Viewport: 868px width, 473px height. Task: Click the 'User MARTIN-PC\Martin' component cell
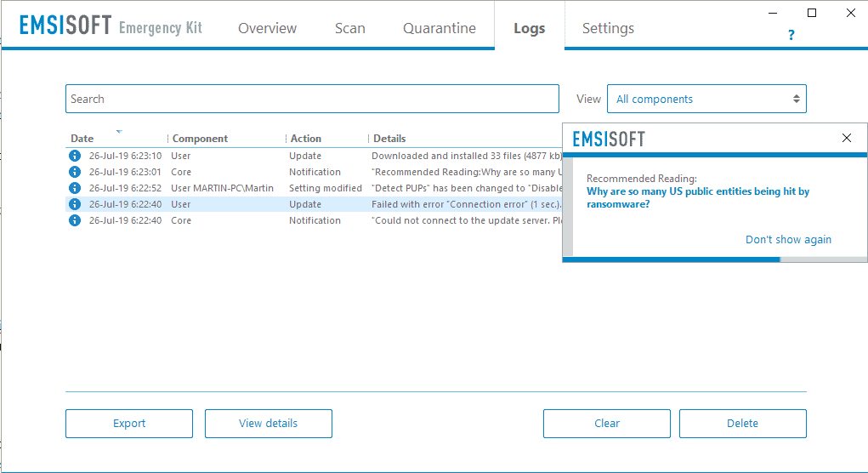pos(222,188)
